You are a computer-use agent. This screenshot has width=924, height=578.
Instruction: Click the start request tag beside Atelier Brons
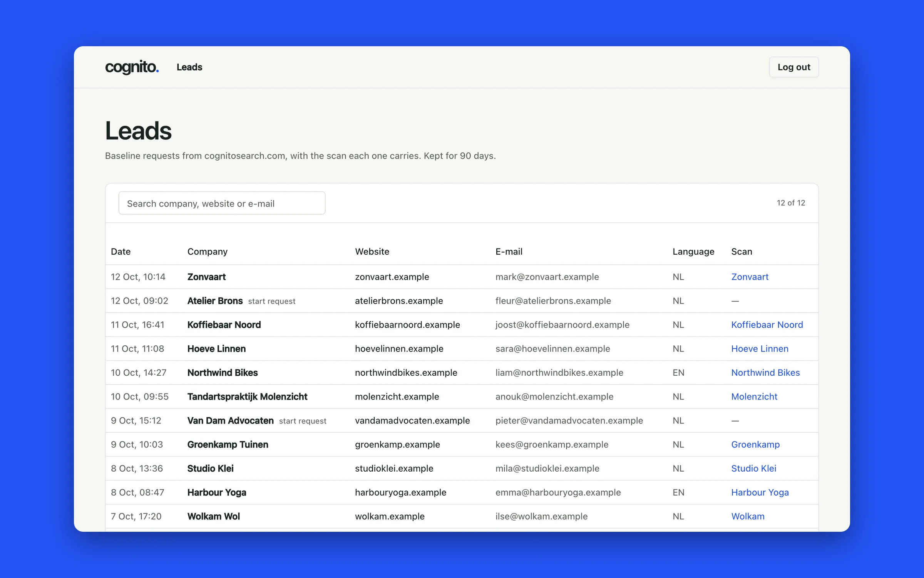click(271, 301)
